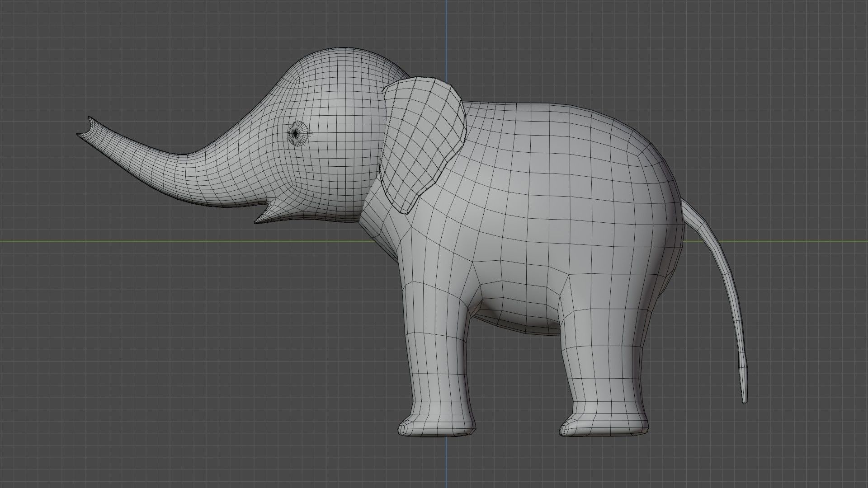868x488 pixels.
Task: Click the open tip of the trunk
Action: click(x=86, y=127)
